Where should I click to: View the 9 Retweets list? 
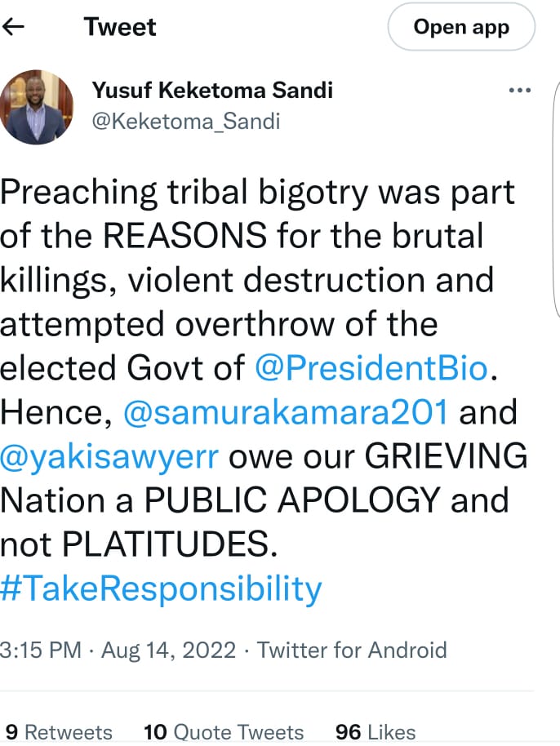(x=59, y=731)
